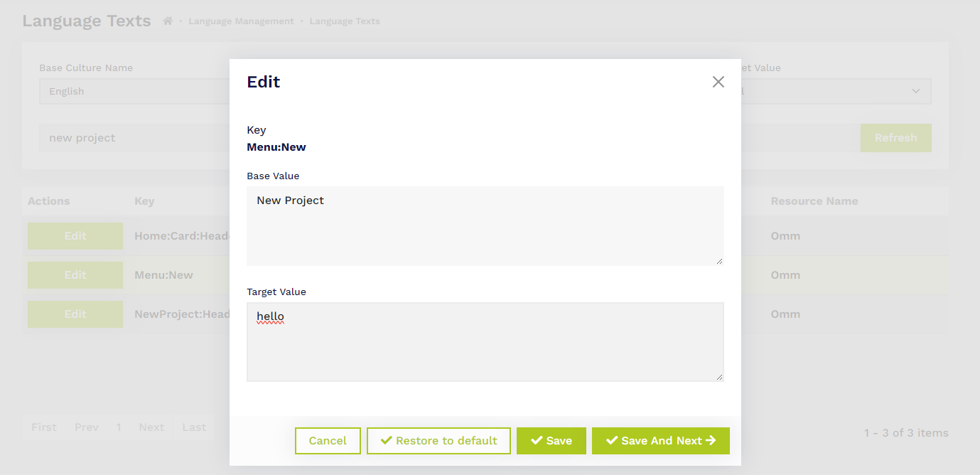Click the Save button
This screenshot has width=980, height=475.
click(551, 441)
